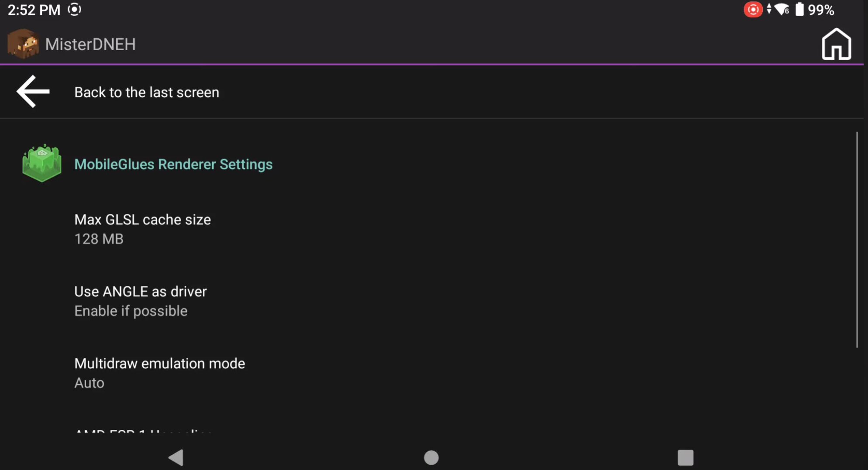Tap the 128 MB cache value
The width and height of the screenshot is (868, 470).
[99, 239]
